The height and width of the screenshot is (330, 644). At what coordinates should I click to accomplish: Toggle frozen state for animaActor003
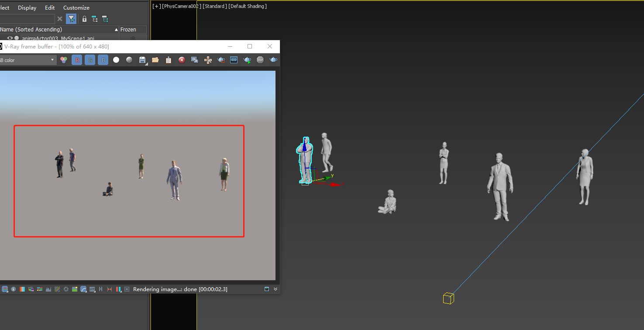(133, 38)
